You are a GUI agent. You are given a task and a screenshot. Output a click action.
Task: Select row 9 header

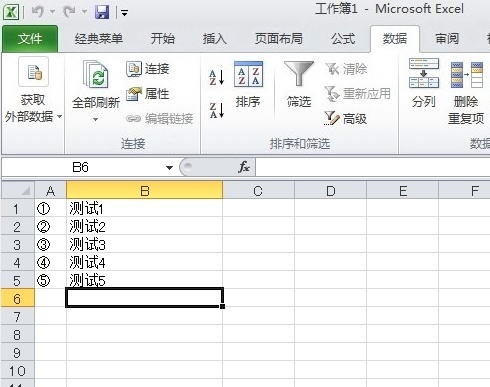pos(18,353)
